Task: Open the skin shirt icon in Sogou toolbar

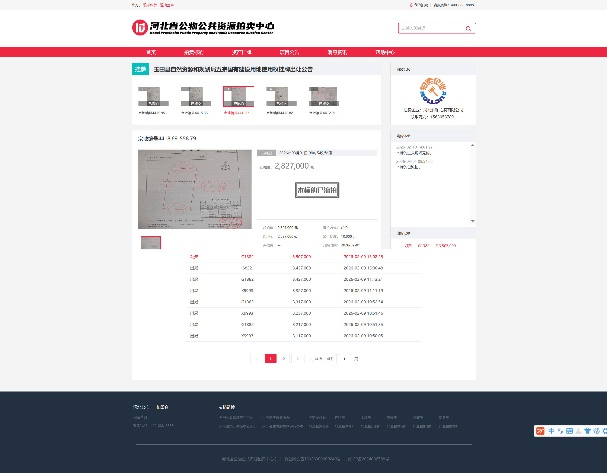Action: pos(587,431)
